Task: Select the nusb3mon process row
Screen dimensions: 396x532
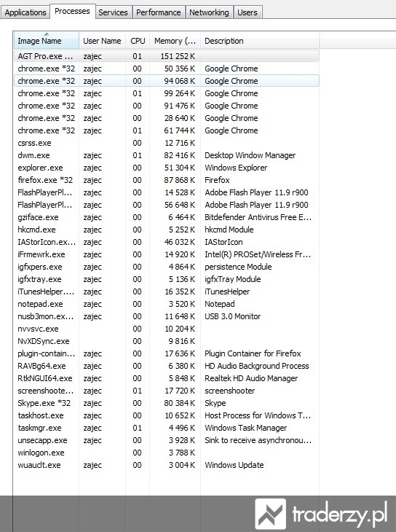Action: point(167,316)
